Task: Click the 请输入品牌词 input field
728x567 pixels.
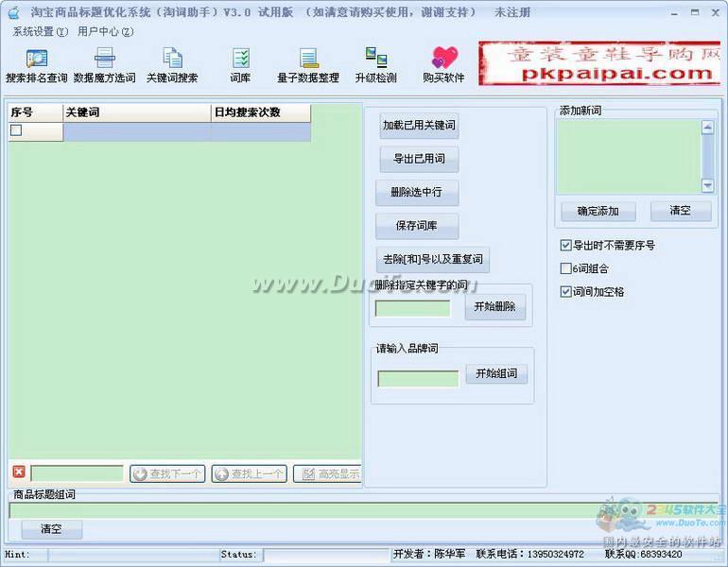Action: [418, 379]
